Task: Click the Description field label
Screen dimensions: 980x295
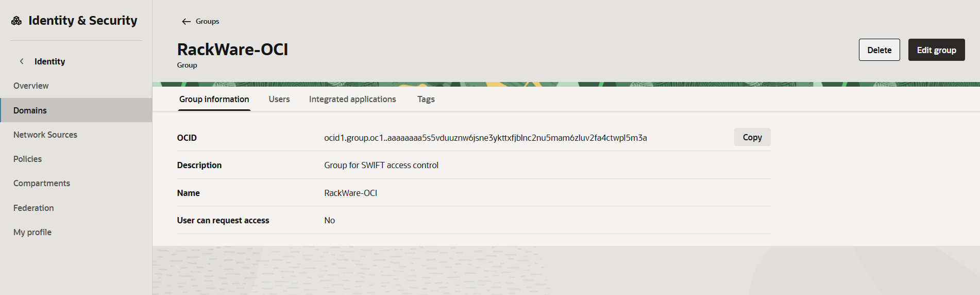Action: [199, 165]
